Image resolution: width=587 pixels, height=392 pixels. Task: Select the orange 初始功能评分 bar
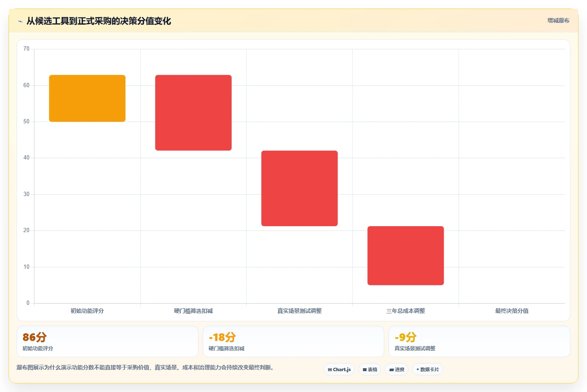[x=87, y=98]
